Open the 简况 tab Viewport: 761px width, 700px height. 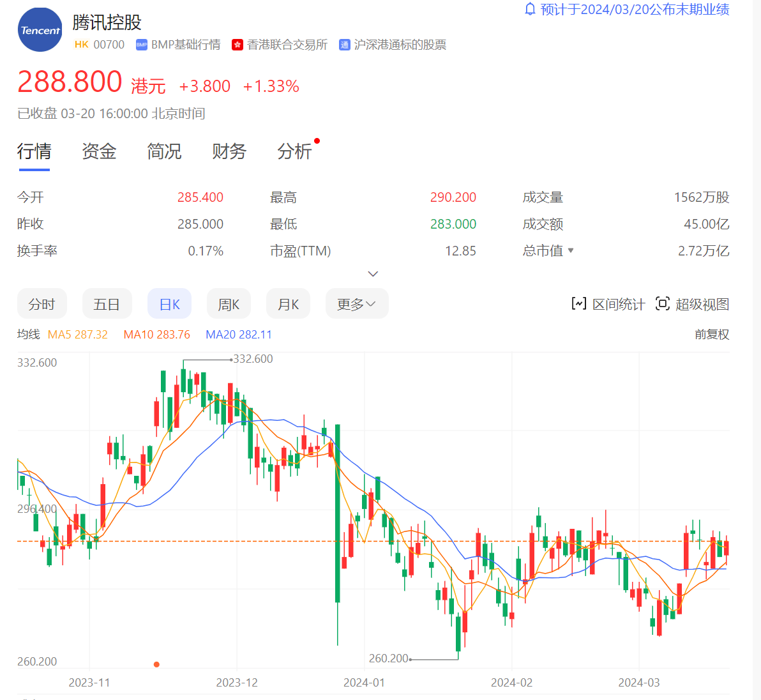tap(164, 151)
